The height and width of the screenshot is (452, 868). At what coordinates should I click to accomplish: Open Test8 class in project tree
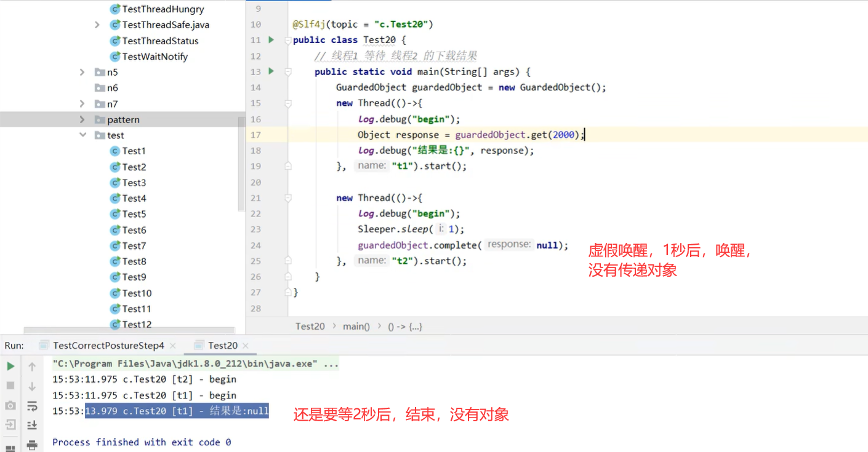click(134, 261)
